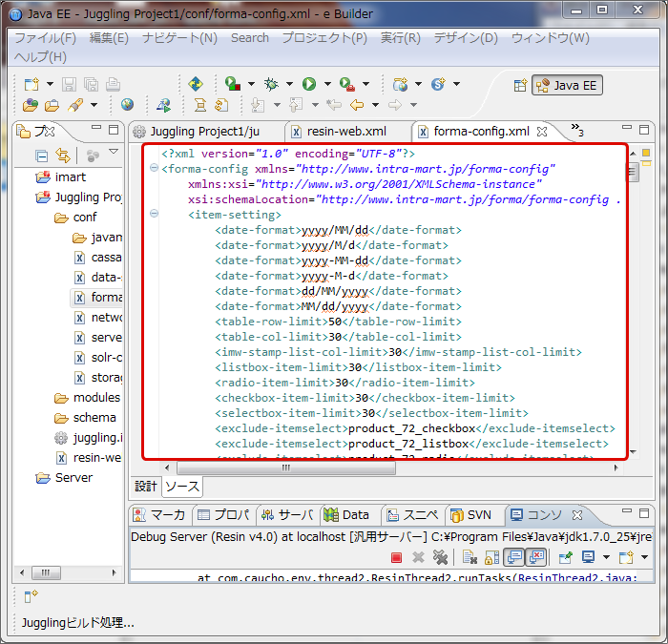Image resolution: width=668 pixels, height=644 pixels.
Task: Switch to the 設計 editor page tab
Action: [146, 486]
